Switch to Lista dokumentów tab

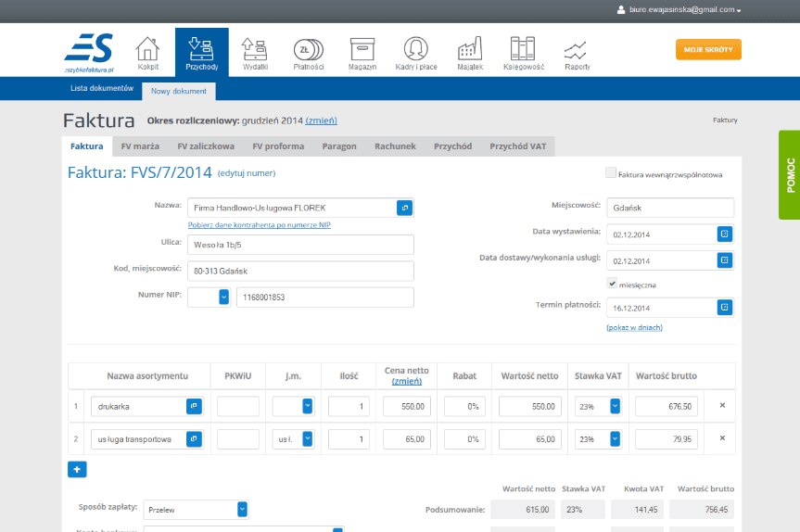102,88
